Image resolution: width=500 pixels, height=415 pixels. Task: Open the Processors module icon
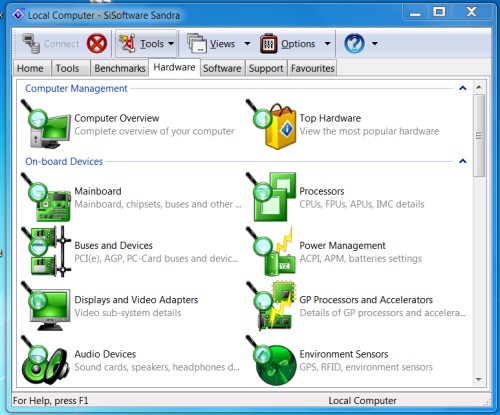point(271,197)
